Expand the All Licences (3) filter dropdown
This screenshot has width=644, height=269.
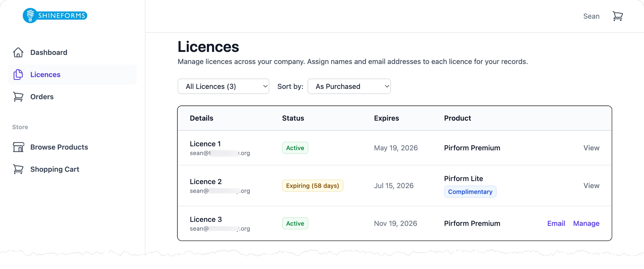tap(223, 86)
